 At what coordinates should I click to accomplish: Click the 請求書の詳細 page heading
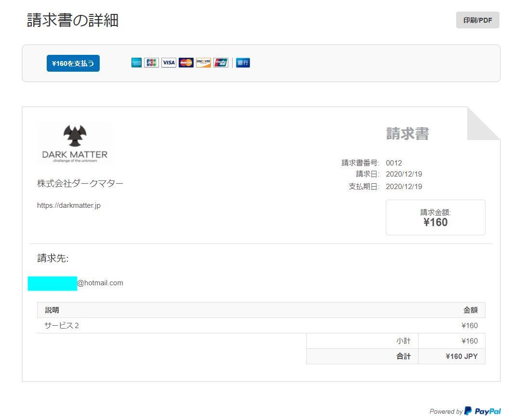73,20
